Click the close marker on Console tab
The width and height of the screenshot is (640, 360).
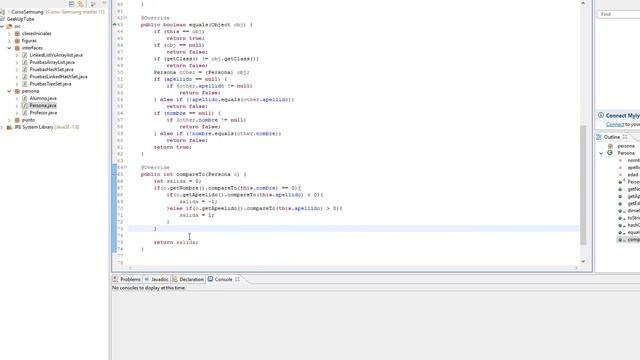pos(237,279)
